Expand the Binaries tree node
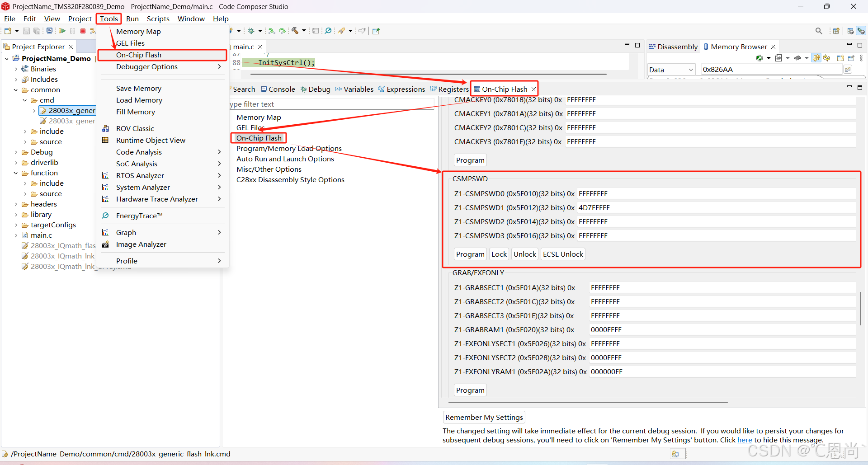Screen dimensions: 868x465 [x=16, y=69]
